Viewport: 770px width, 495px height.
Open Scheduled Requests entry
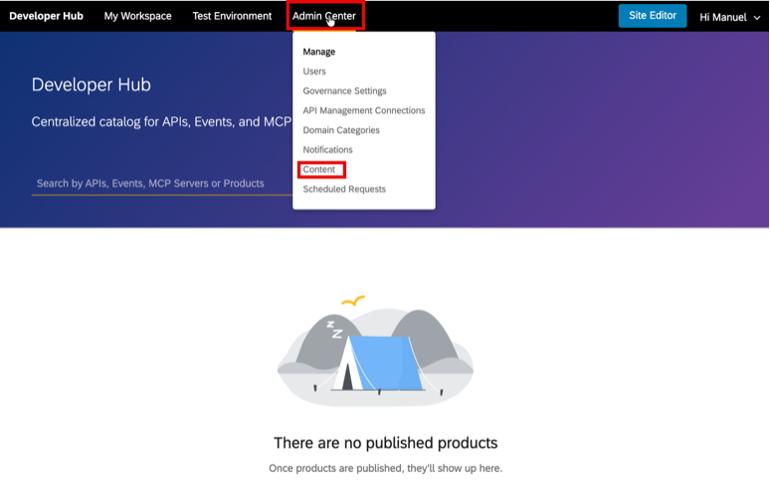[344, 189]
